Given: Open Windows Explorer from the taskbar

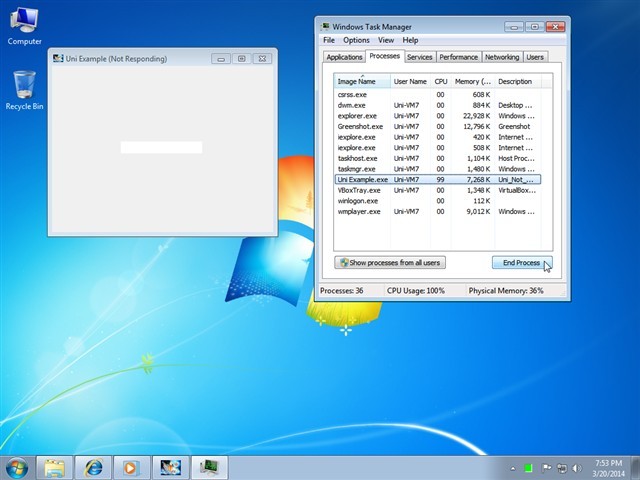Looking at the screenshot, I should point(55,467).
